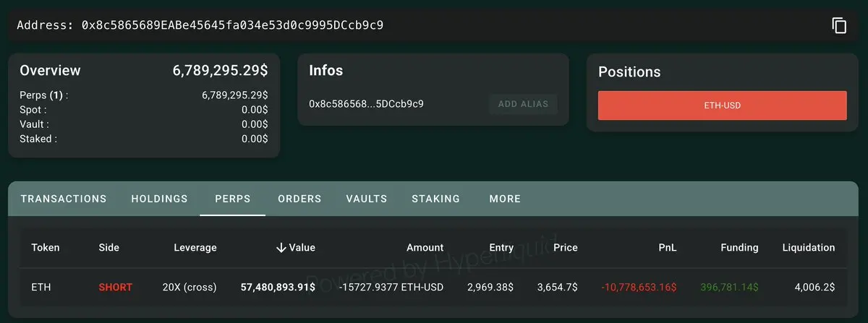The height and width of the screenshot is (323, 868).
Task: Expand the More tab menu
Action: pyautogui.click(x=505, y=199)
